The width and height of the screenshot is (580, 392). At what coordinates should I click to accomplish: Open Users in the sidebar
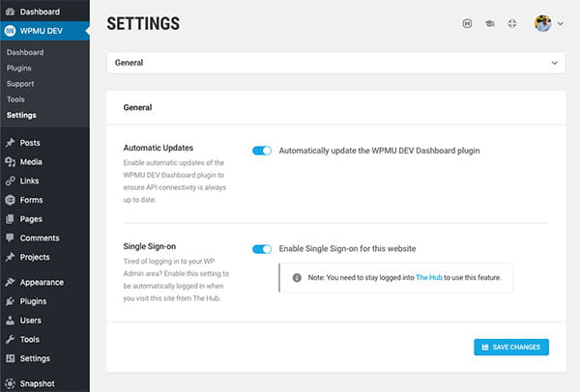pos(30,320)
